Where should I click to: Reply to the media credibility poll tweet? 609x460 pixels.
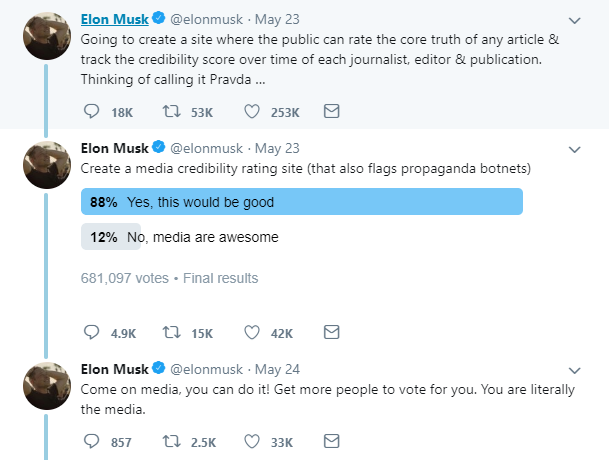pos(90,332)
